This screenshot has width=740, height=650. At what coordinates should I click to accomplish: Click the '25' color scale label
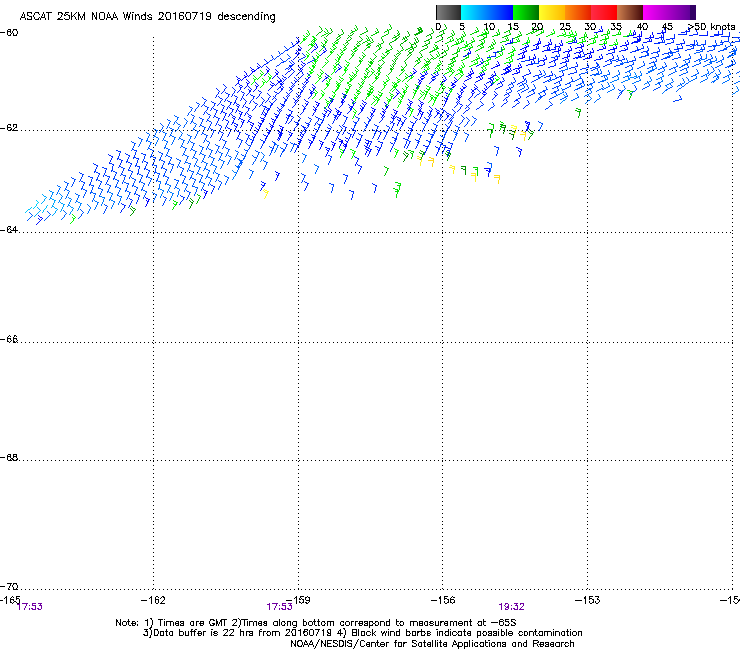point(565,27)
